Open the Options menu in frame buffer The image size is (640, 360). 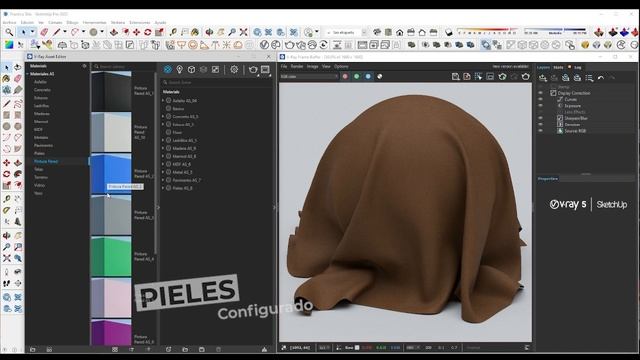click(341, 66)
